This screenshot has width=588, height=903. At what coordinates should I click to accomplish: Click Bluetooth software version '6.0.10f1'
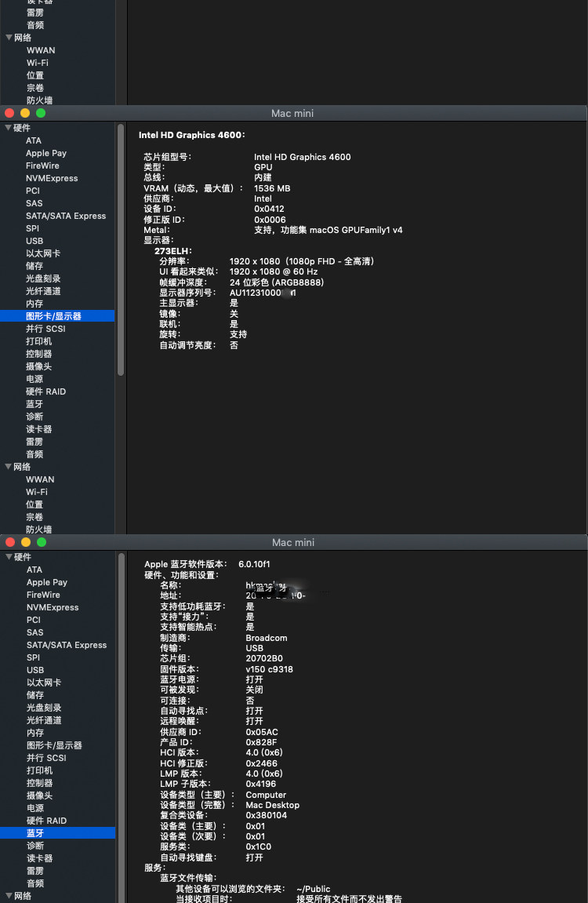click(x=254, y=564)
